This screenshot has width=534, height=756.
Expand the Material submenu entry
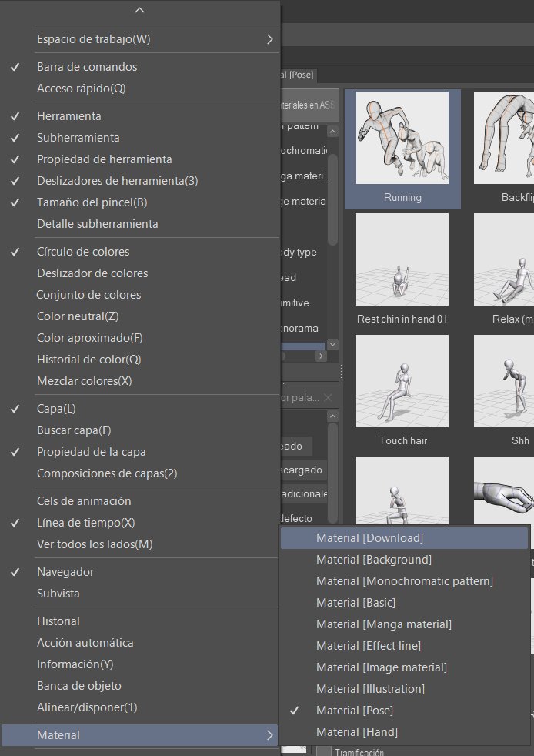point(140,735)
